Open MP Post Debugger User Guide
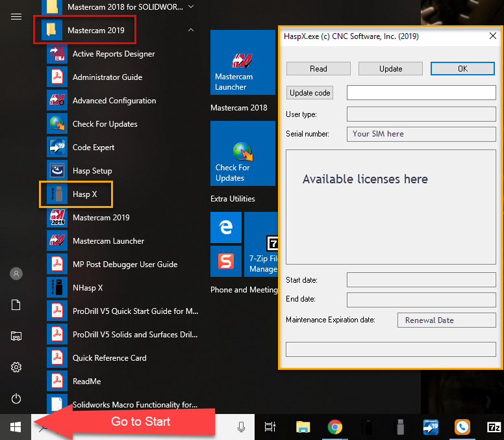504x440 pixels. pos(122,265)
